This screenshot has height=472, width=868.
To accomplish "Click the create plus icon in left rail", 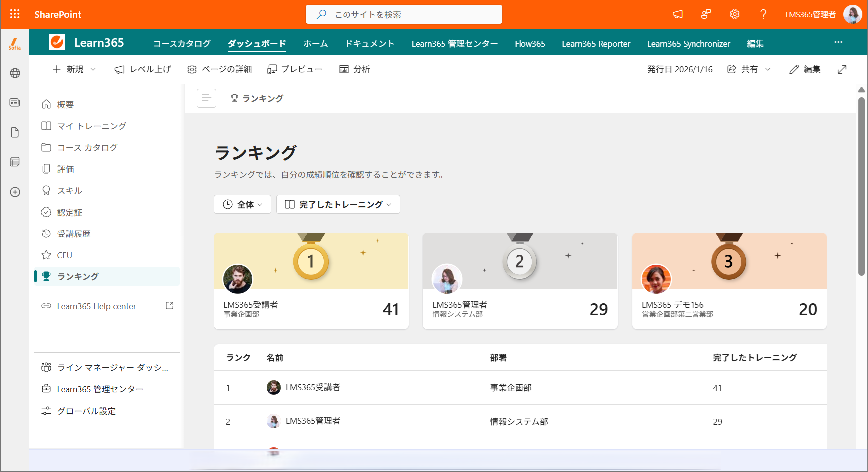I will point(15,192).
